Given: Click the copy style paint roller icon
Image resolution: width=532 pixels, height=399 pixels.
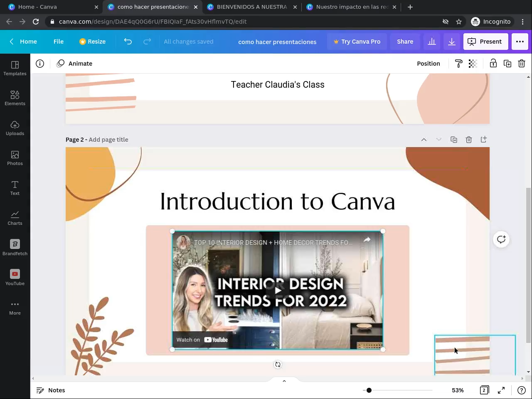Looking at the screenshot, I should [459, 64].
